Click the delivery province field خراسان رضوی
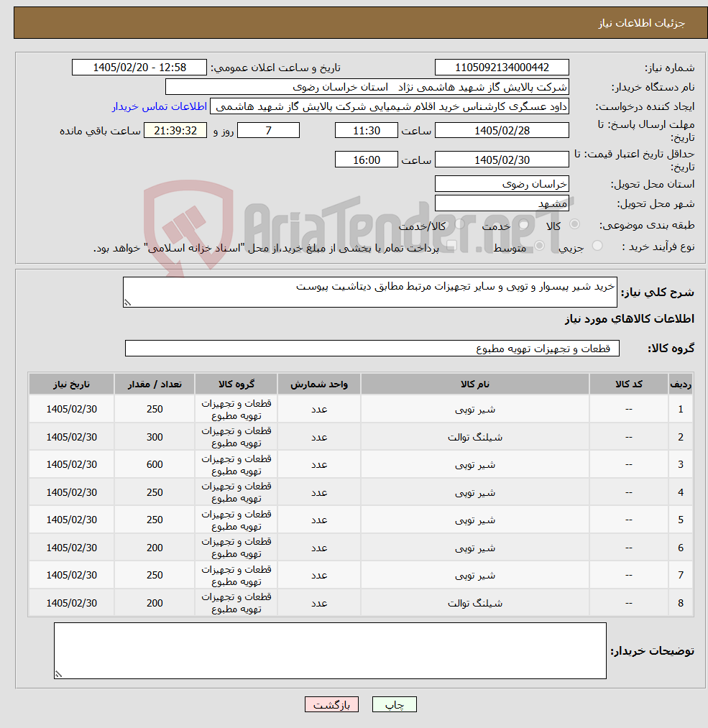This screenshot has width=708, height=728. tap(502, 184)
